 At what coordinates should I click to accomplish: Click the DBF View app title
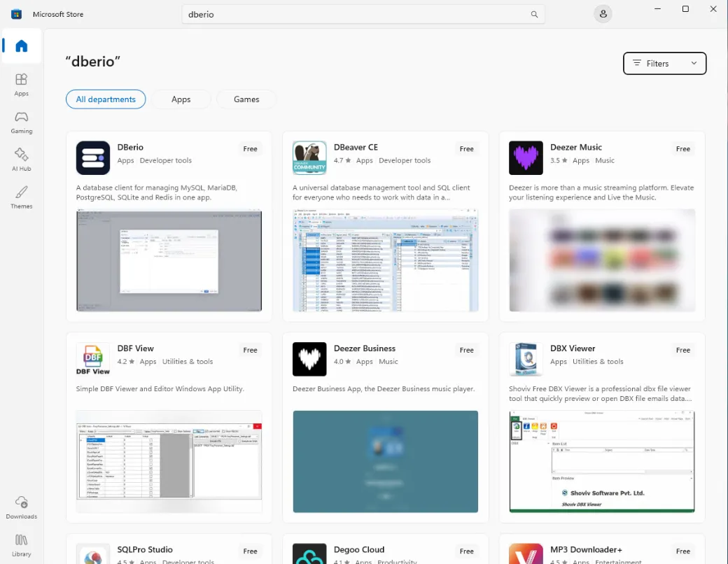[135, 348]
